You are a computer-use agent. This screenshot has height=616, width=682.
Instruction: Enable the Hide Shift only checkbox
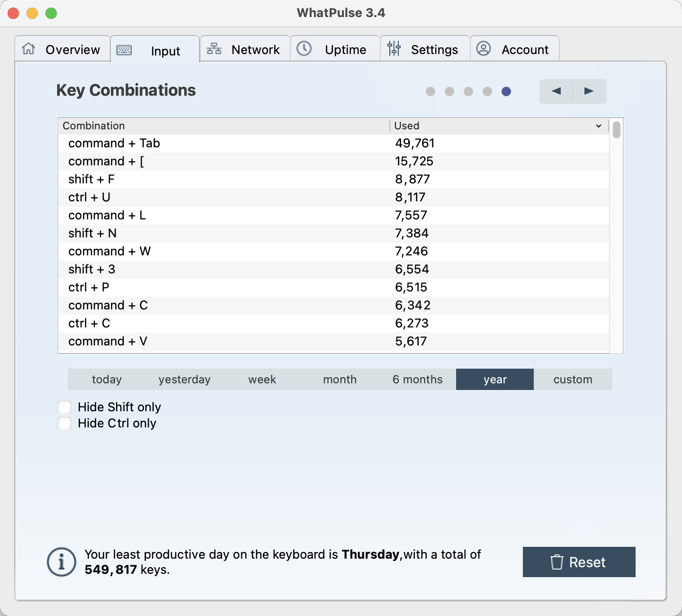coord(64,407)
